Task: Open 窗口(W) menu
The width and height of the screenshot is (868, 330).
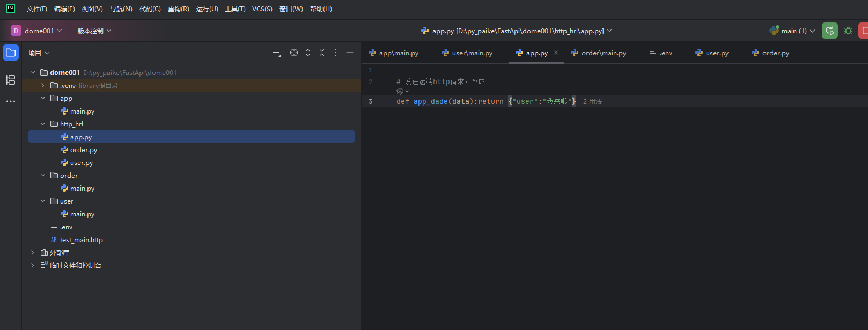Action: point(291,9)
